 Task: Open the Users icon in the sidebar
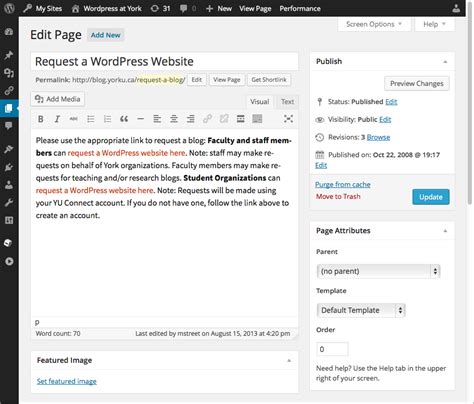tap(9, 185)
